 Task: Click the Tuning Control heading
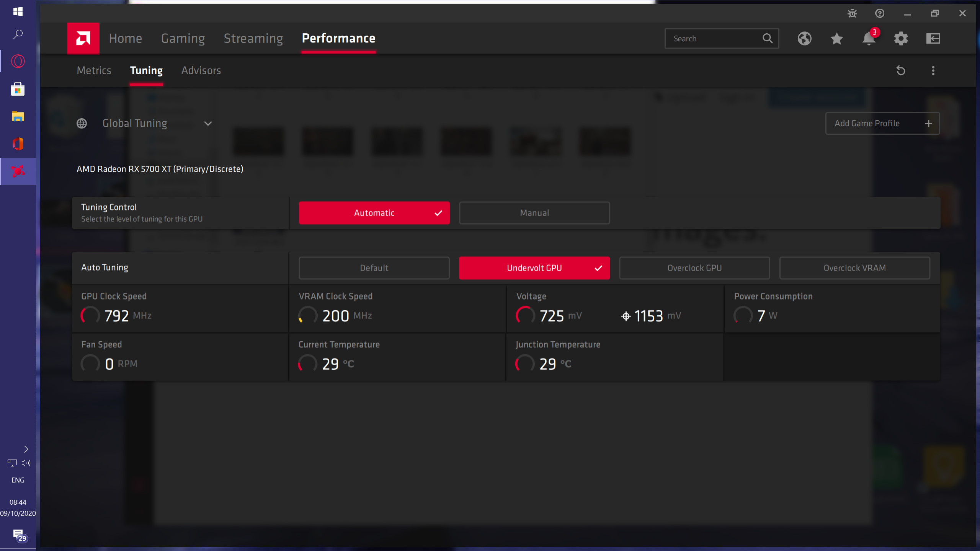click(x=109, y=207)
